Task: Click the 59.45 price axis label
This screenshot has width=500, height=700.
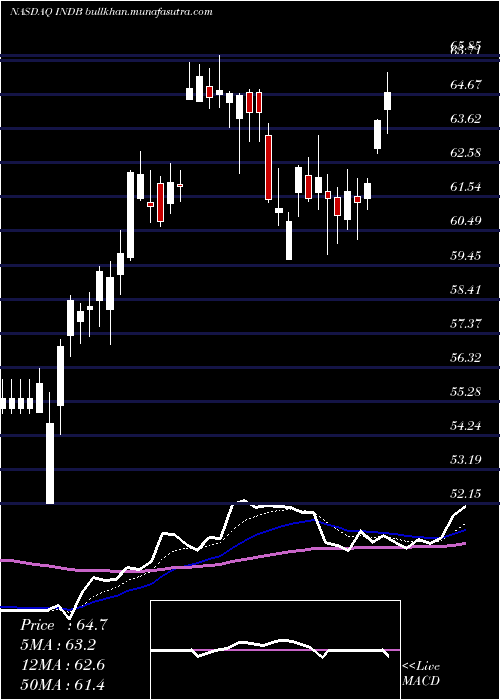Action: tap(466, 255)
